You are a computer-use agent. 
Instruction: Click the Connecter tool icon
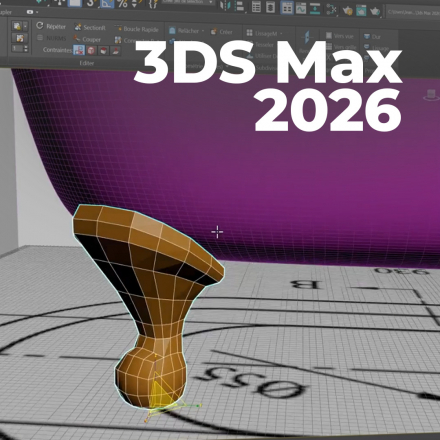(118, 40)
